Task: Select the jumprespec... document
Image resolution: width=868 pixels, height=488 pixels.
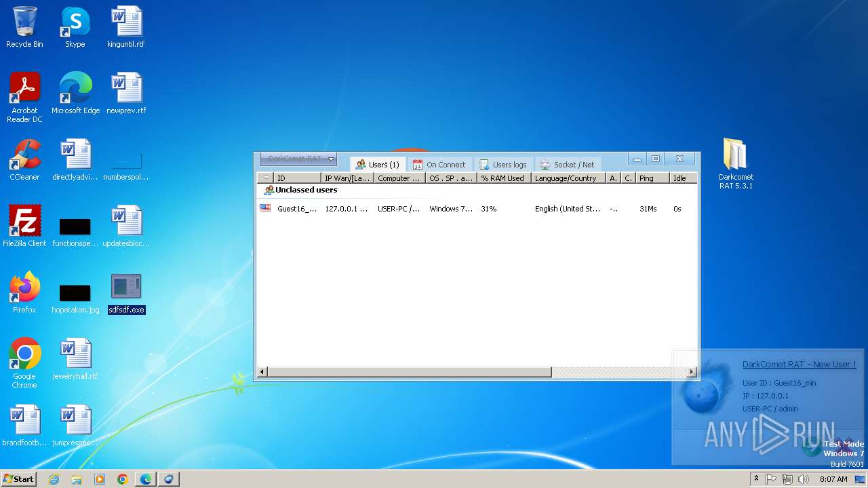Action: point(75,426)
